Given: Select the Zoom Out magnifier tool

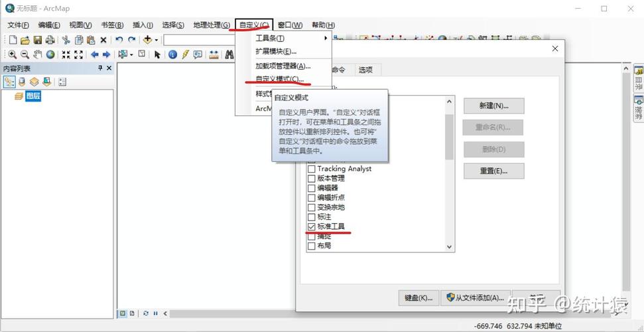Looking at the screenshot, I should 25,54.
